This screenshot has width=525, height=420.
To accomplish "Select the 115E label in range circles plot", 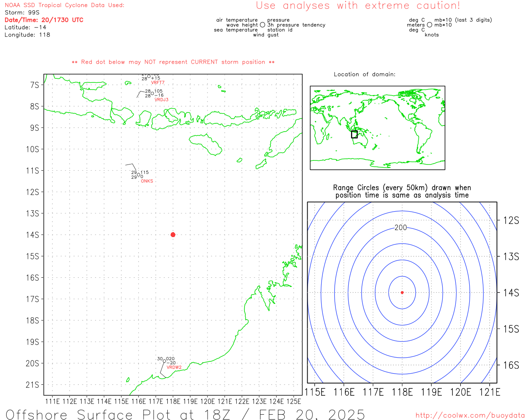I will (315, 393).
